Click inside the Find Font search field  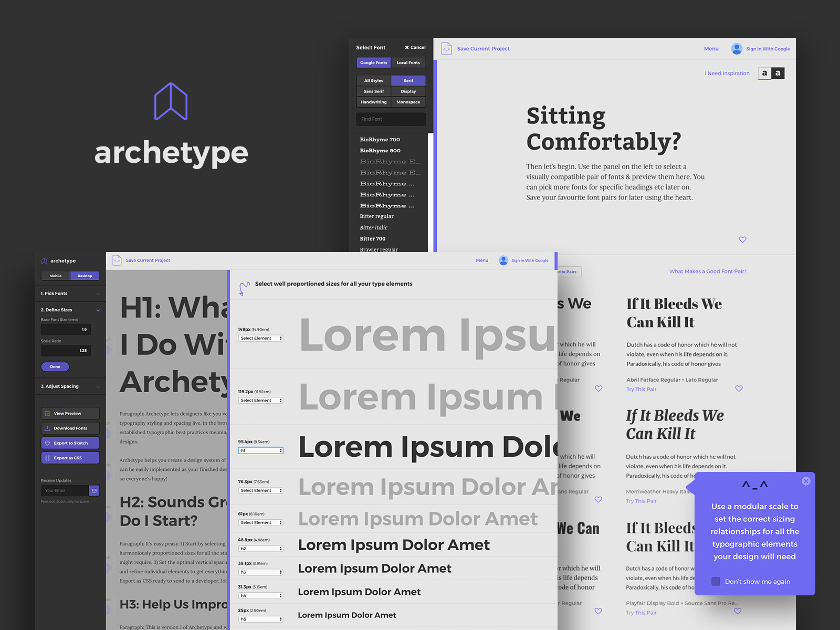[x=391, y=119]
